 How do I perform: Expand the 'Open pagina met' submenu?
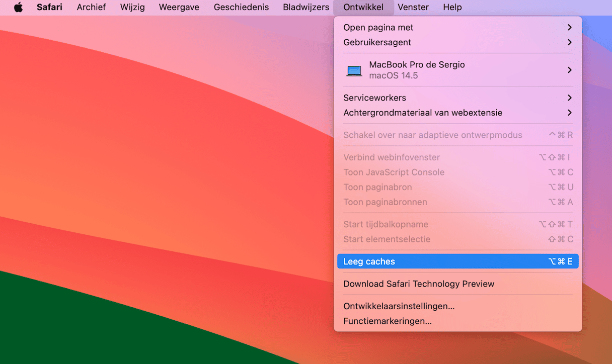[458, 28]
